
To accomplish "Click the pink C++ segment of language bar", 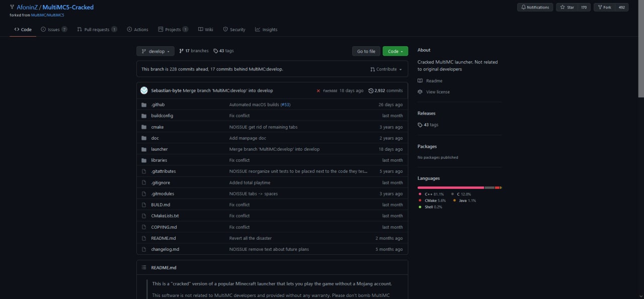I will point(451,187).
